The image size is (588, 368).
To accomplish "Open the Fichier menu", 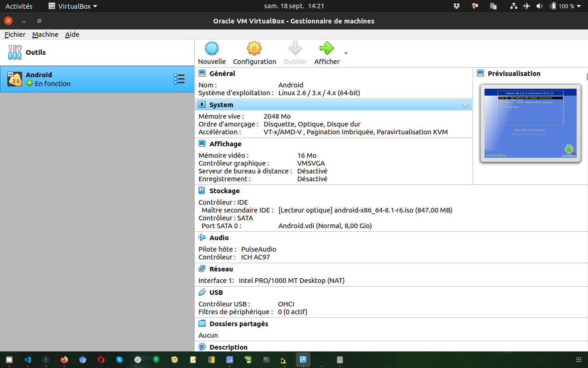I will point(15,34).
